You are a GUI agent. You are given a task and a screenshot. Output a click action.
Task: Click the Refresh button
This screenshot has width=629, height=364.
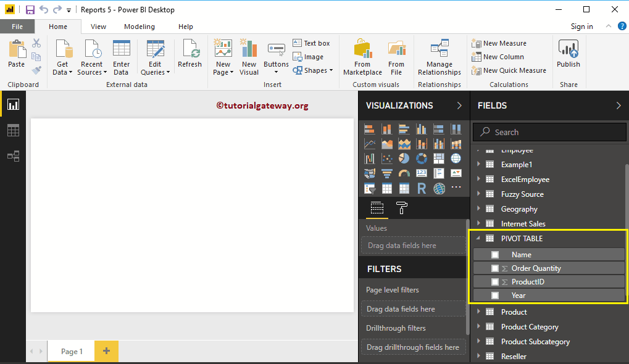coord(190,54)
